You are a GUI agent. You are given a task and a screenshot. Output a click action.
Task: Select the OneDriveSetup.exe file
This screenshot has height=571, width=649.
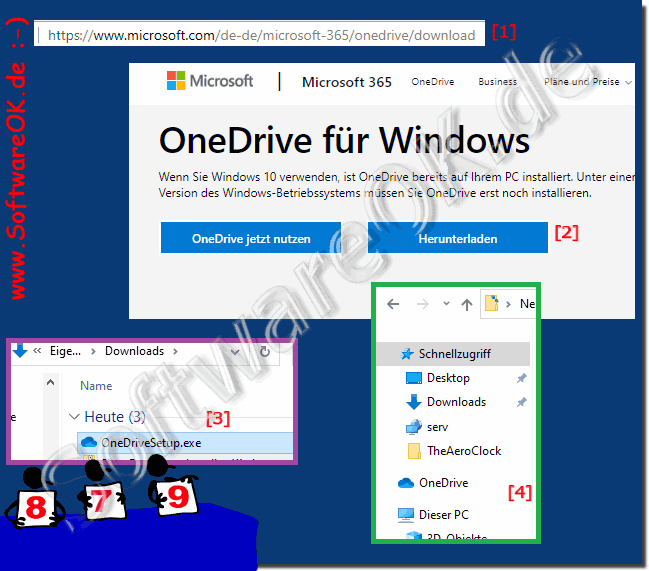185,443
